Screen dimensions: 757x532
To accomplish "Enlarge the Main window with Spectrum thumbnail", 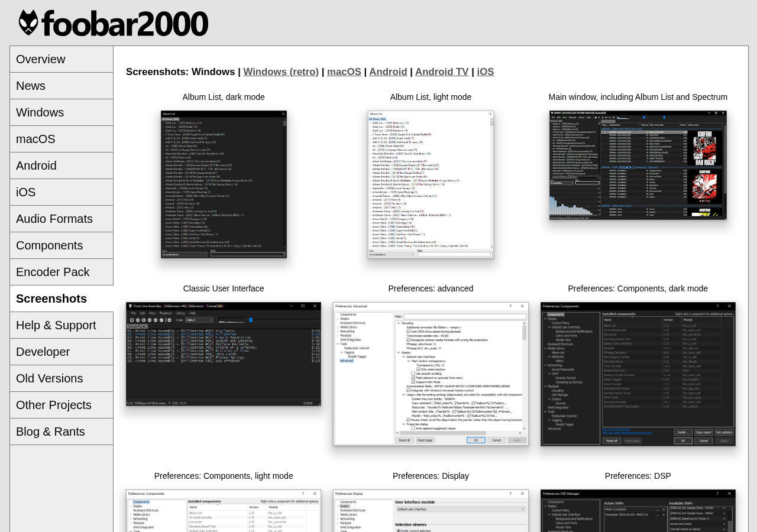I will tap(638, 165).
